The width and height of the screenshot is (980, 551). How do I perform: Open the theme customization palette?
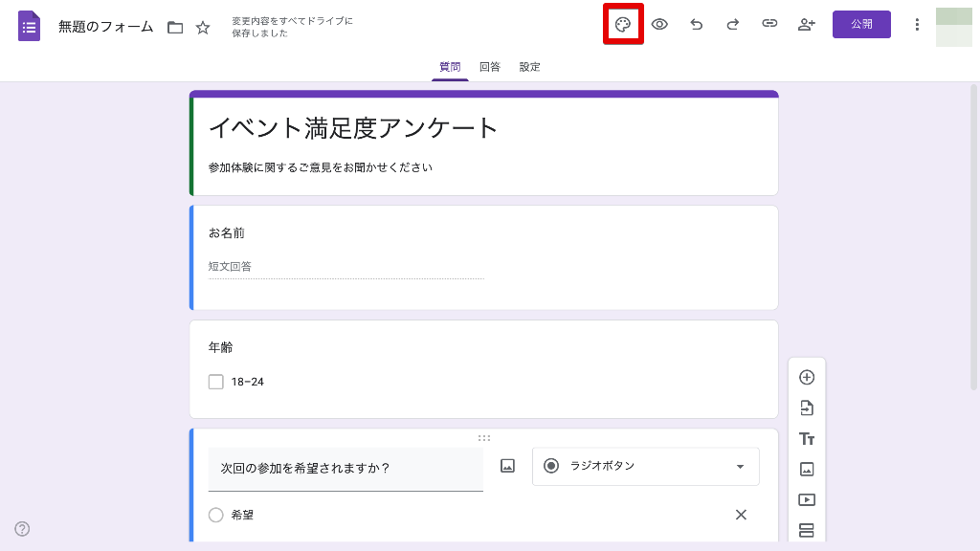623,25
